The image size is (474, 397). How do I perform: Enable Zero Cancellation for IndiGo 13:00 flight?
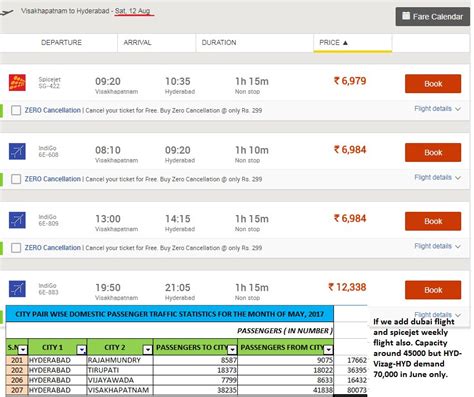click(16, 248)
